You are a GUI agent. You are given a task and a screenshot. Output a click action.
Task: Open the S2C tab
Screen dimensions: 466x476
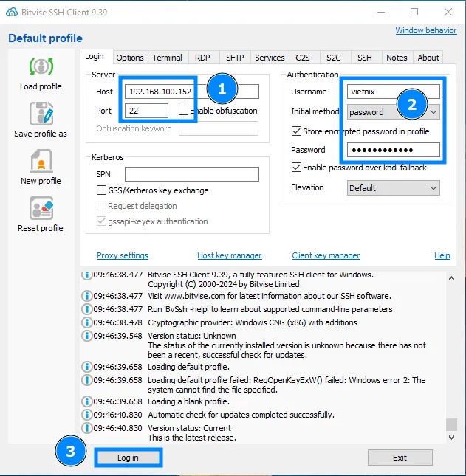coord(334,58)
